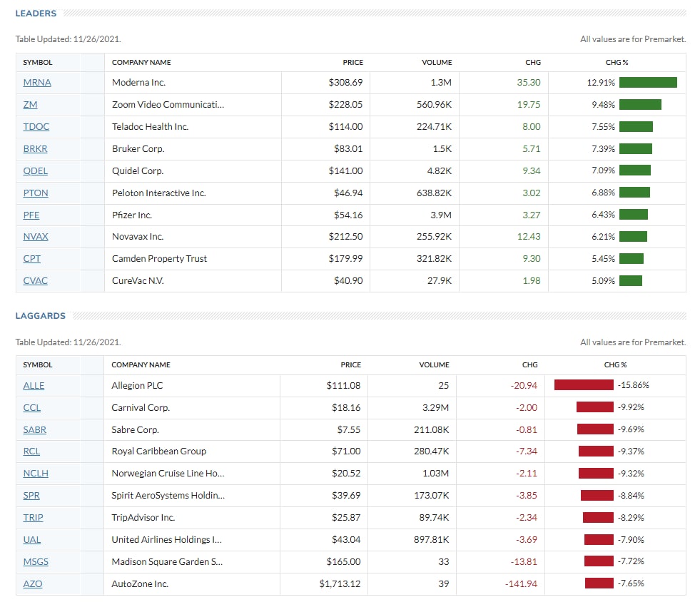Image resolution: width=700 pixels, height=602 pixels.
Task: Click the UAL ticker link
Action: [32, 539]
